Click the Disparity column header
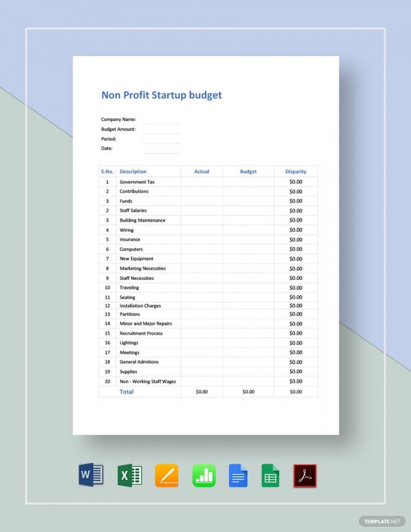411x532 pixels. click(x=296, y=172)
